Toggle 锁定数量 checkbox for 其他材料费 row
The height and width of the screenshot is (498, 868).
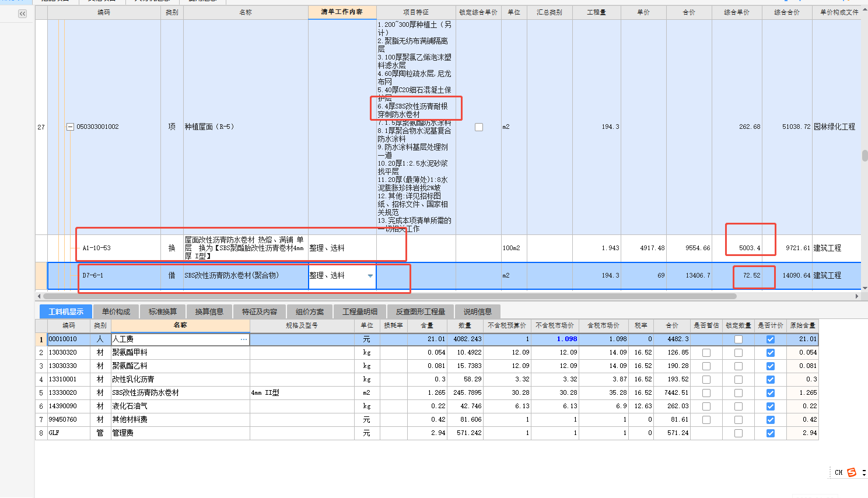tap(738, 420)
